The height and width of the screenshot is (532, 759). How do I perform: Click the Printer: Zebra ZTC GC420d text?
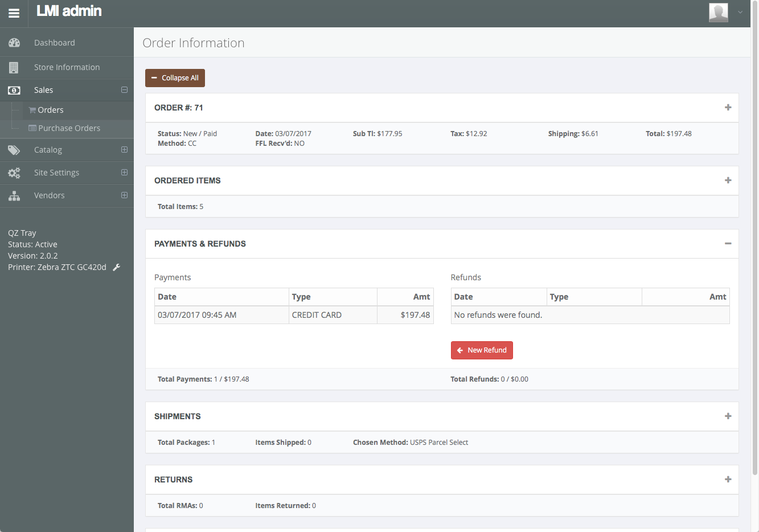click(57, 267)
